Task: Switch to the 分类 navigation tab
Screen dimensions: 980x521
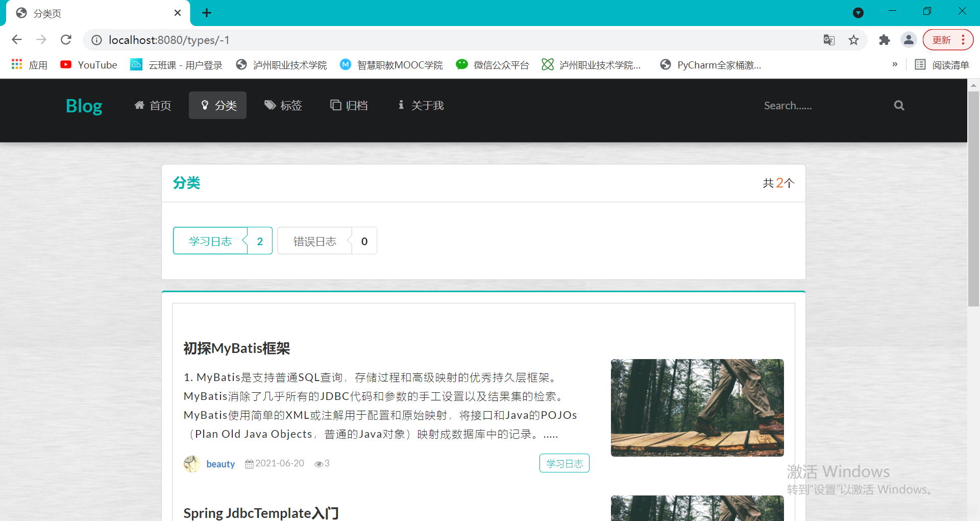Action: (217, 105)
